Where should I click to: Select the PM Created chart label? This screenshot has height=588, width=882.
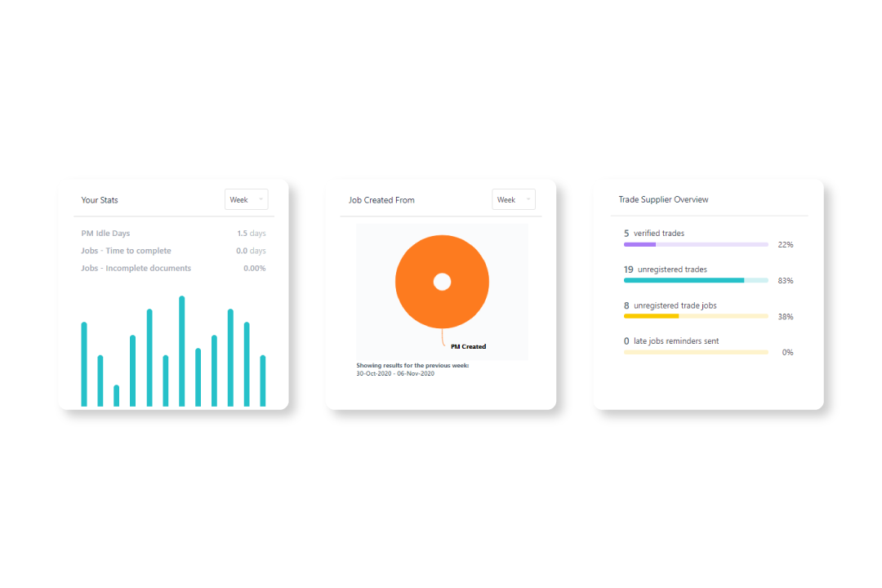click(x=468, y=346)
